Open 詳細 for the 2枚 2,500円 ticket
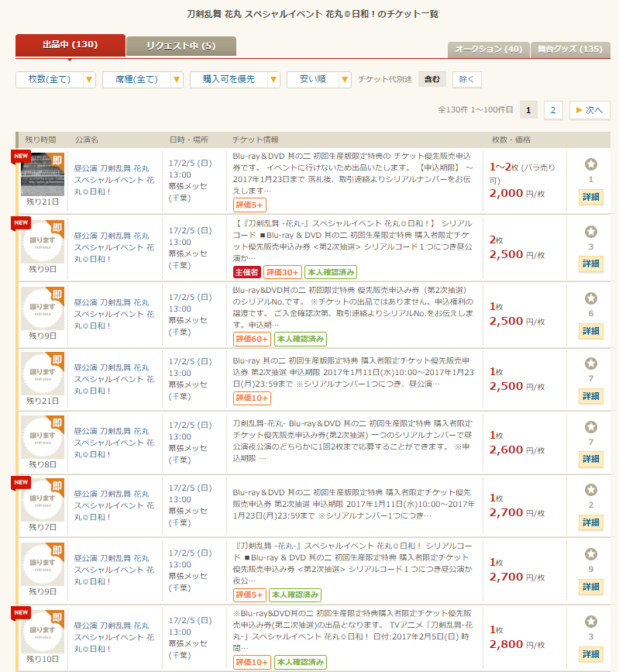Viewport: 619px width, 672px height. coord(591,264)
